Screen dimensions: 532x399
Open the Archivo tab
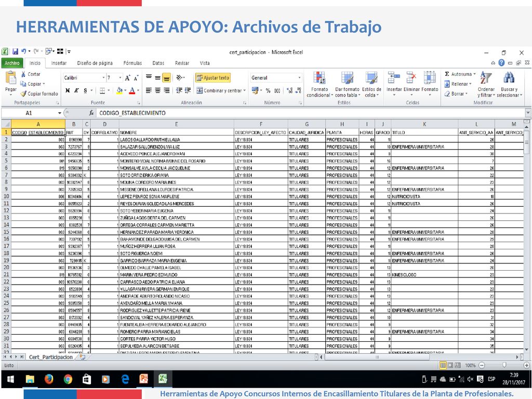click(12, 63)
